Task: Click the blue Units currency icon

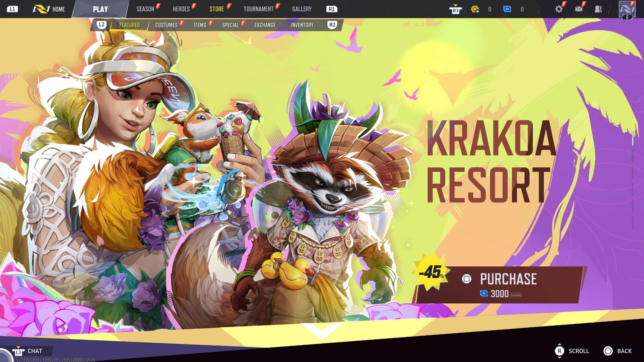Action: pos(507,9)
